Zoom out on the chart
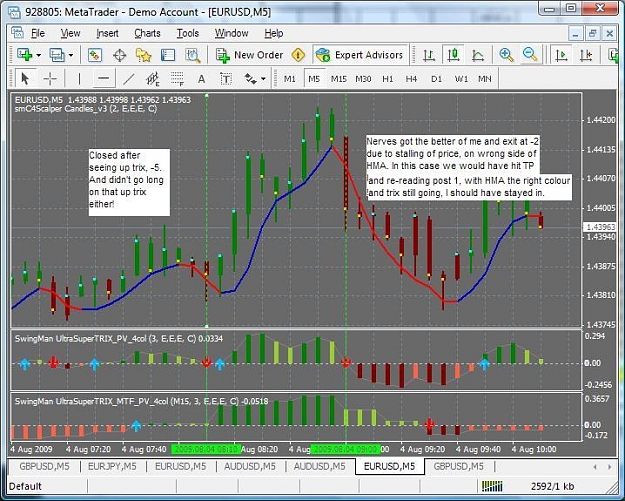The image size is (625, 501). tap(530, 55)
